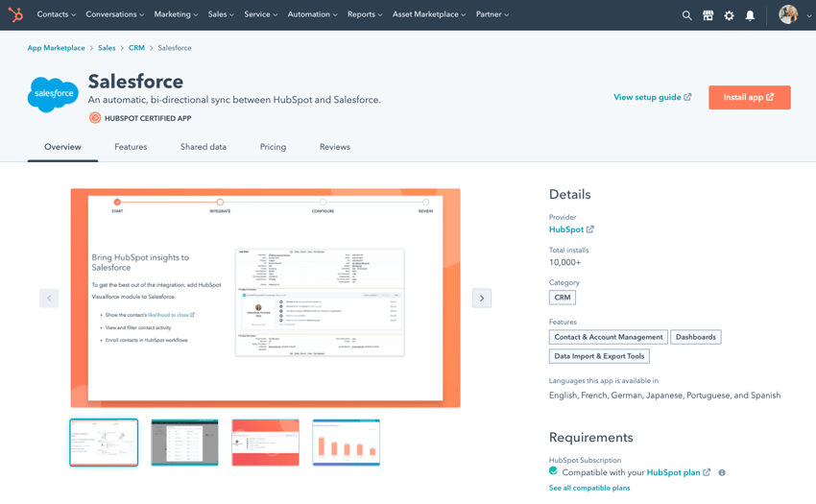
Task: Switch to the Pricing tab
Action: (x=274, y=147)
